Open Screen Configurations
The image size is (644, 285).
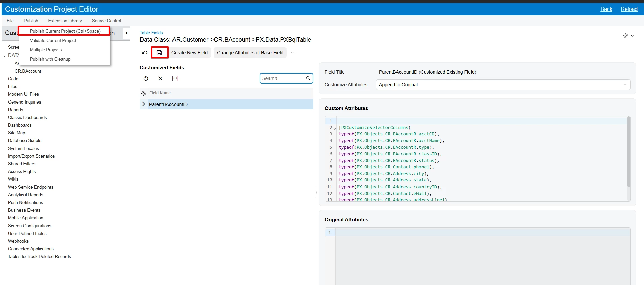[x=30, y=226]
